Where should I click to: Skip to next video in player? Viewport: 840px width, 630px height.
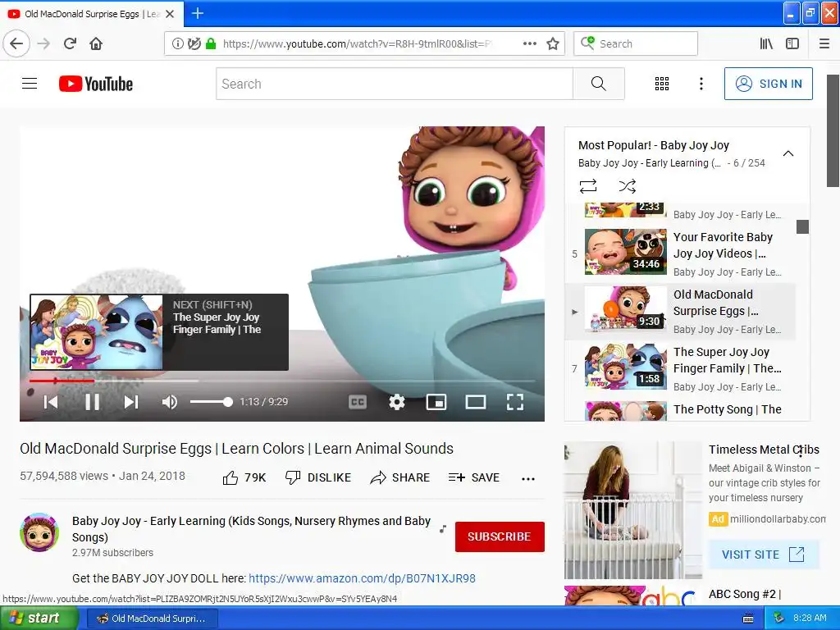(131, 402)
